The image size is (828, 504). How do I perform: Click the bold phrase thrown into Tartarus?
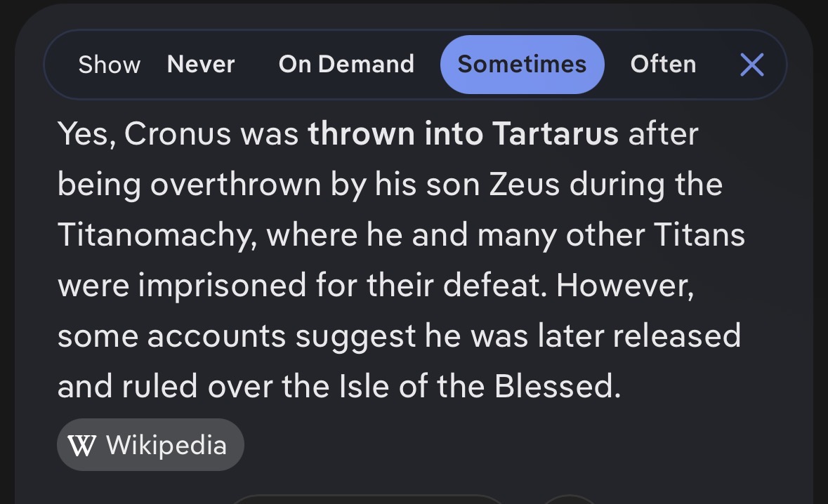click(463, 133)
